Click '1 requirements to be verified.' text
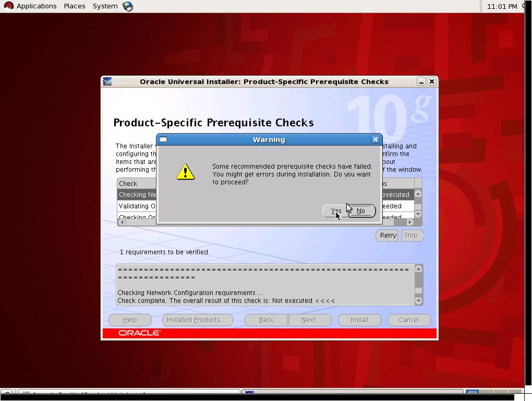Screen dimensions: 532x401 [x=164, y=252]
